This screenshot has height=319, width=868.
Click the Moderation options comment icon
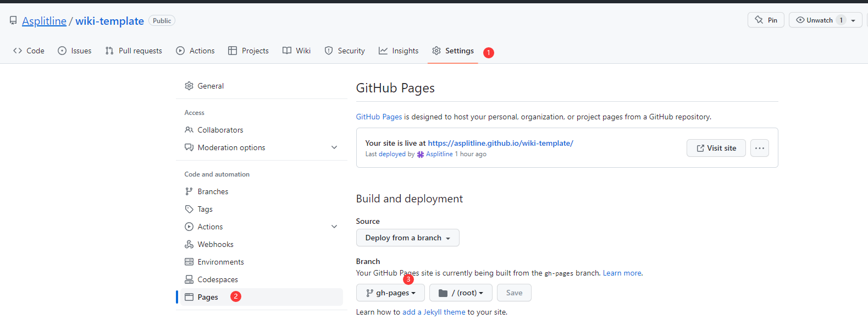coord(189,147)
